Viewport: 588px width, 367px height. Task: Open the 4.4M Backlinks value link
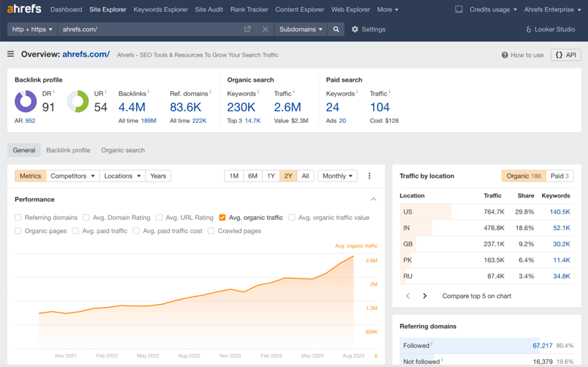coord(131,107)
